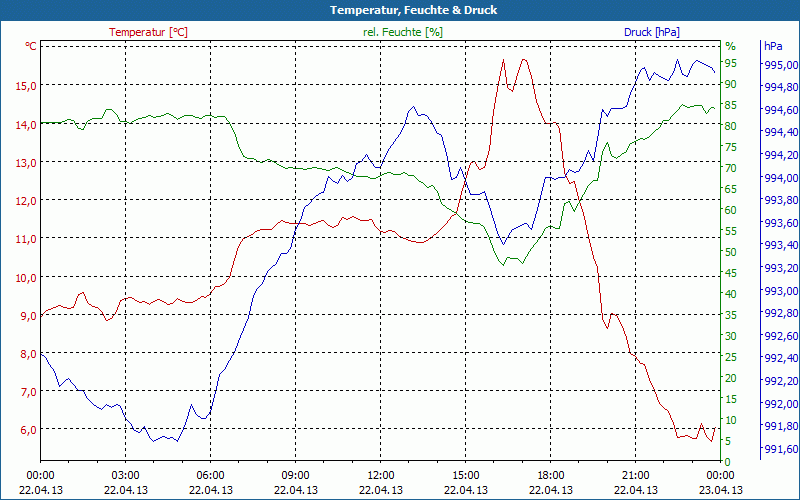Click the '80' humidity axis value
This screenshot has height=500, width=800.
click(x=731, y=126)
